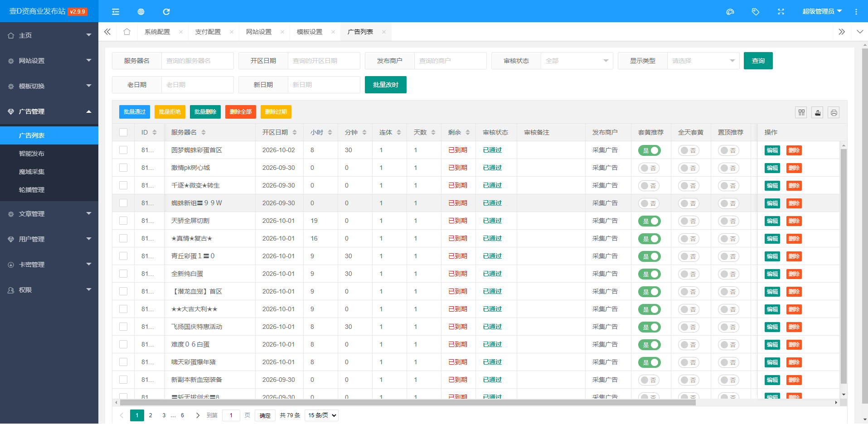
Task: Open the 审核状态 dropdown
Action: pyautogui.click(x=577, y=61)
